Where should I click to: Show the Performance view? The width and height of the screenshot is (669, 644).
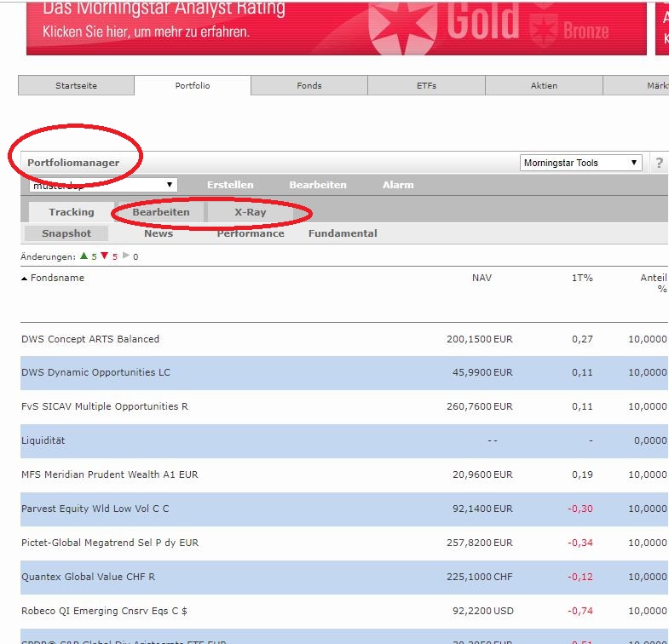click(x=251, y=233)
